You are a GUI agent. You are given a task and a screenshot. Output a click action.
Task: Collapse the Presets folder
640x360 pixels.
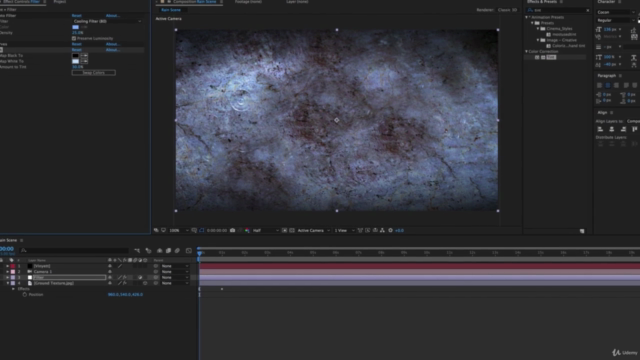(x=532, y=23)
